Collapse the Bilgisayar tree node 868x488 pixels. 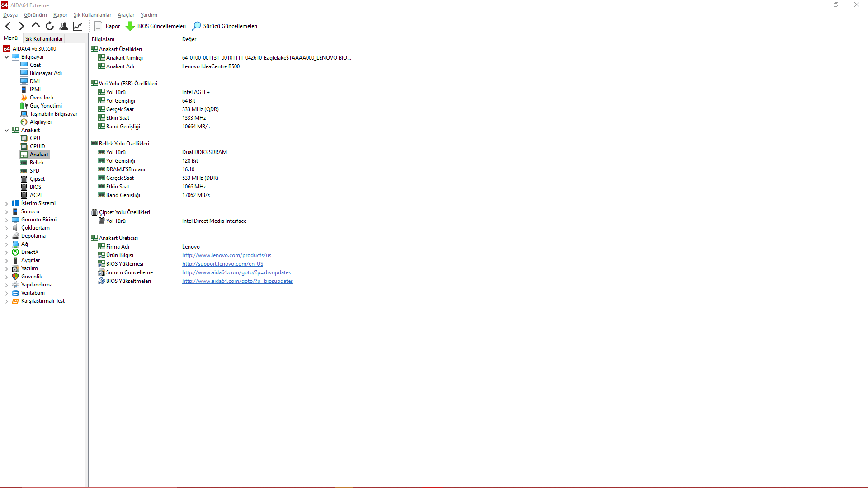tap(7, 57)
